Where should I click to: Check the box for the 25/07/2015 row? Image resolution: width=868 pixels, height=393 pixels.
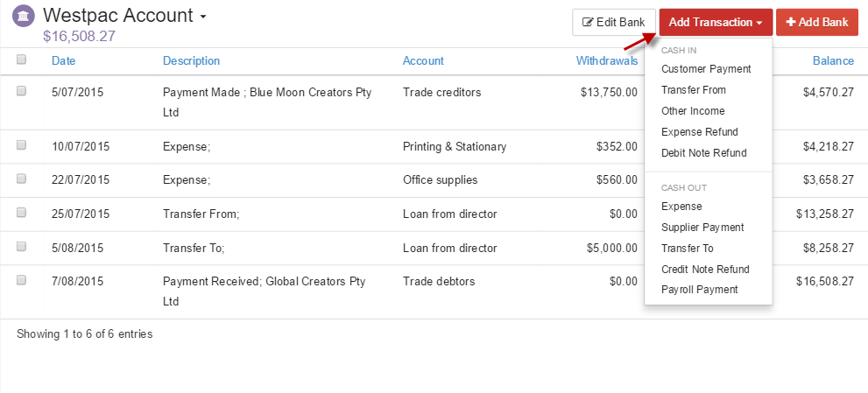22,213
